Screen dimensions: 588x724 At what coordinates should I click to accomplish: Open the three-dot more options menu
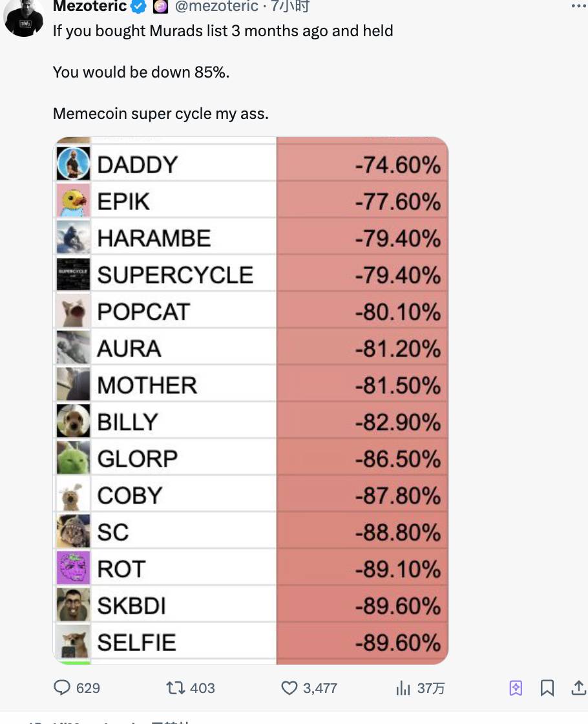(578, 6)
